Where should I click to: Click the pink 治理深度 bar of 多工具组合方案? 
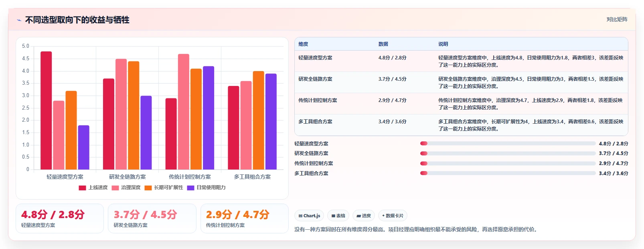(246, 125)
